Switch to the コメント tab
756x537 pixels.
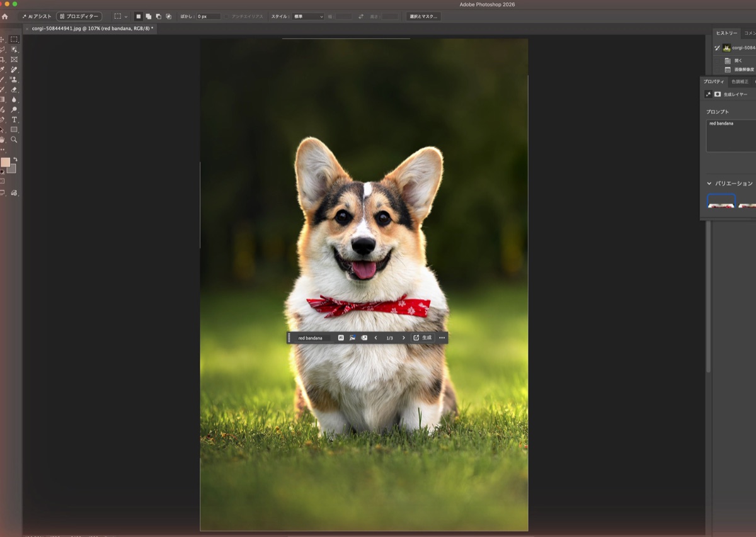click(x=750, y=33)
